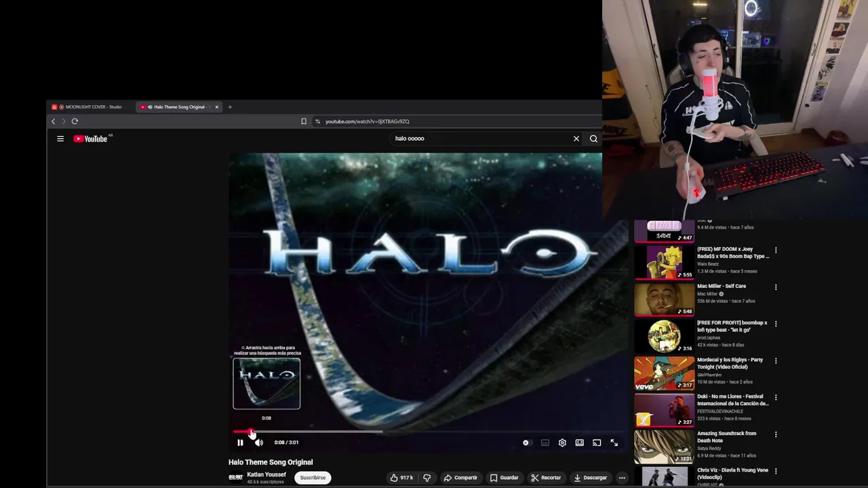Go to the YouTube home logo
Image resolution: width=868 pixels, height=488 pixels.
[x=92, y=139]
